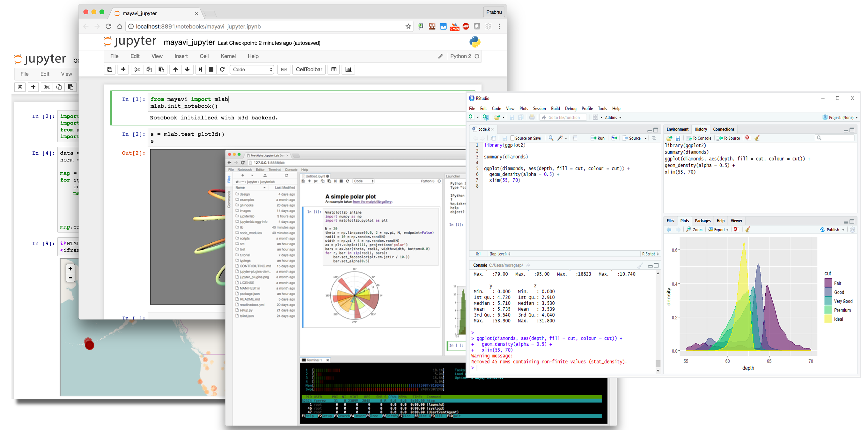Screen dimensions: 868x430
Task: Open the Session menu in RStudio
Action: pyautogui.click(x=539, y=109)
